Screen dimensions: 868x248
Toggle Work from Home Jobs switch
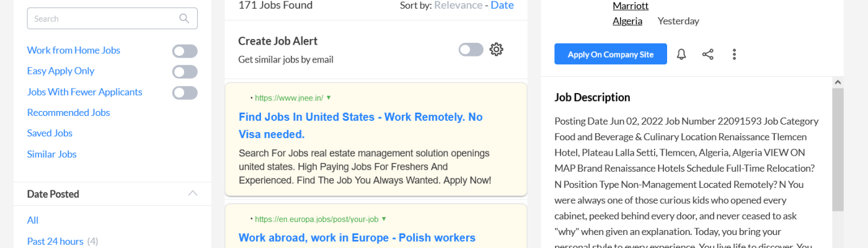coord(185,51)
